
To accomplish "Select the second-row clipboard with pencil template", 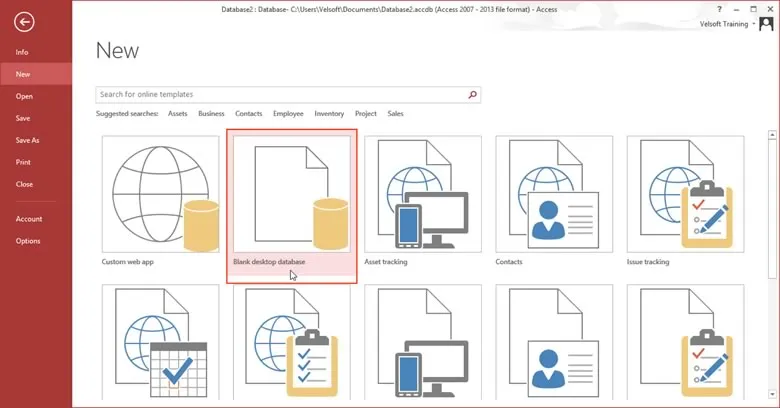I will [x=685, y=342].
